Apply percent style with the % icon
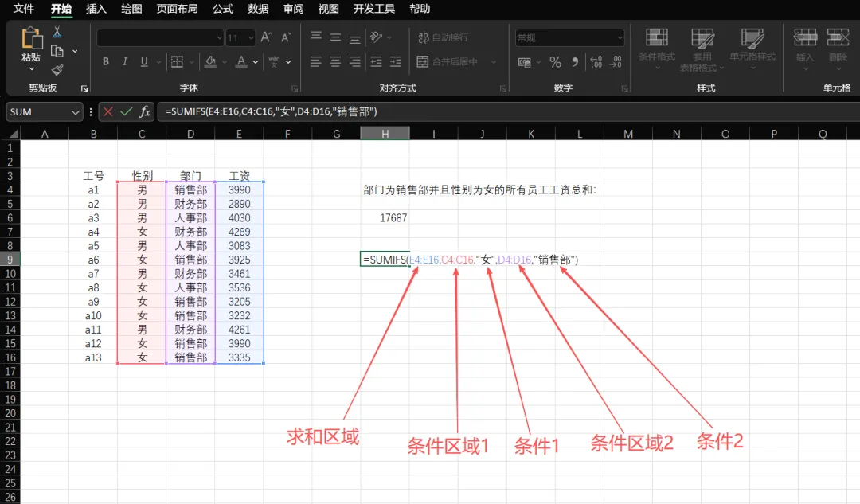 (556, 62)
